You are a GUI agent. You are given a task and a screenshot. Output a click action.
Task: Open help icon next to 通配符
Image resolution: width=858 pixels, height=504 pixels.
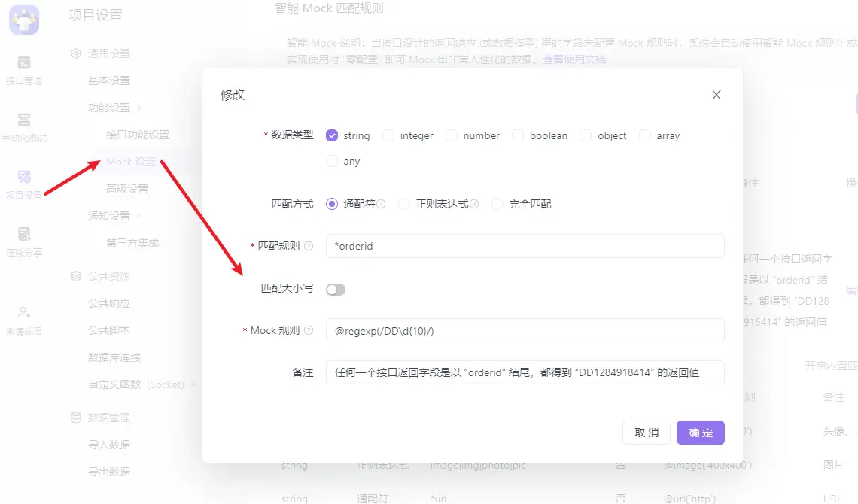pyautogui.click(x=381, y=204)
